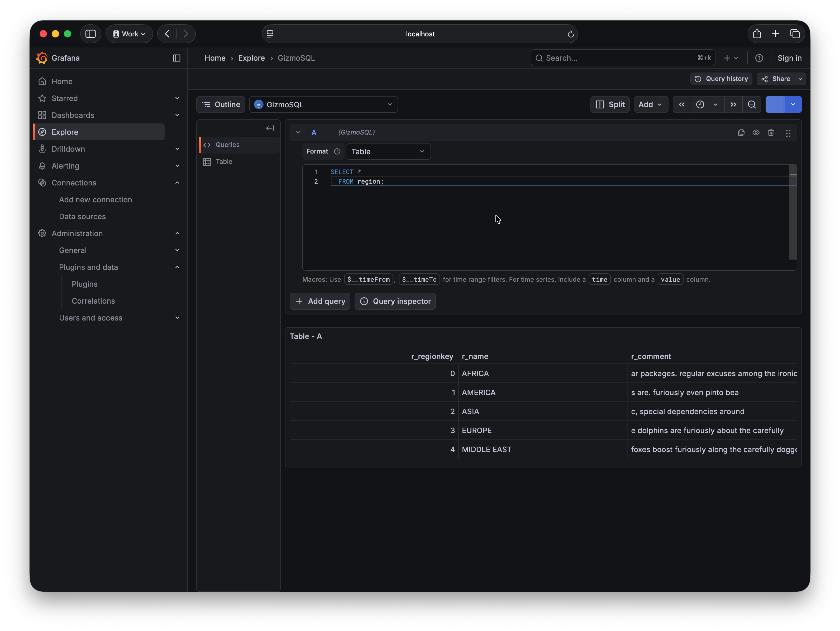The image size is (840, 631).
Task: Open the GizmoSQL data source picker
Action: click(323, 104)
